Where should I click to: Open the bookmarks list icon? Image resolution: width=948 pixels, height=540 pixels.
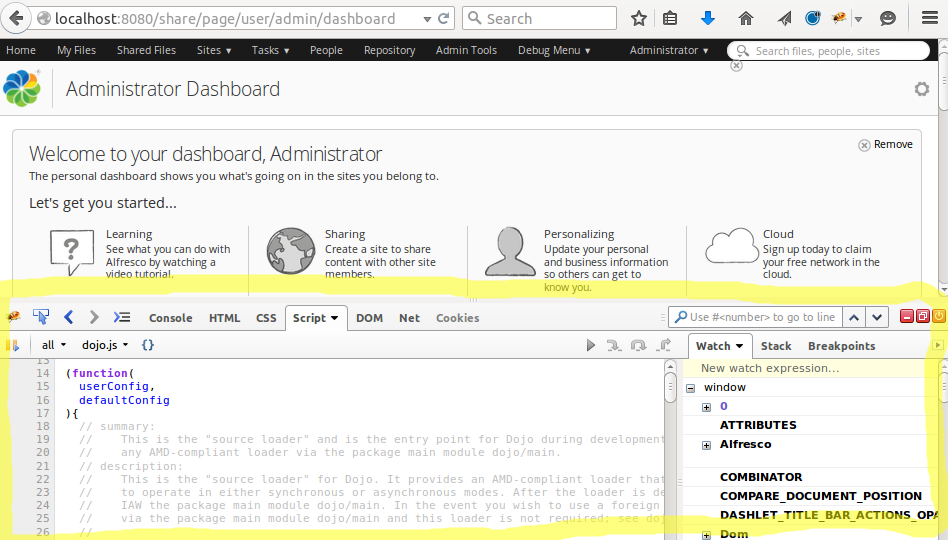coord(670,19)
